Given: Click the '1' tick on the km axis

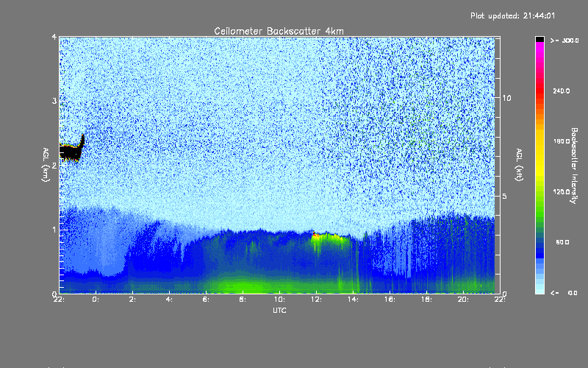Looking at the screenshot, I should tap(54, 230).
